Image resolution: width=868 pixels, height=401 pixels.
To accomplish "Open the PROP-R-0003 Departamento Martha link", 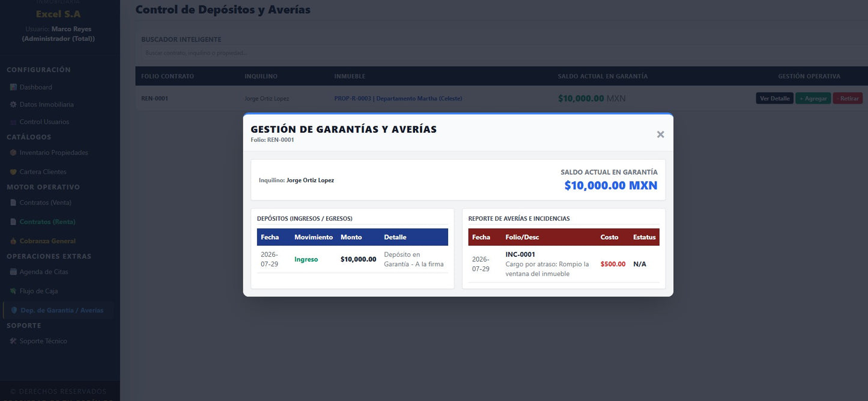I will pyautogui.click(x=398, y=99).
